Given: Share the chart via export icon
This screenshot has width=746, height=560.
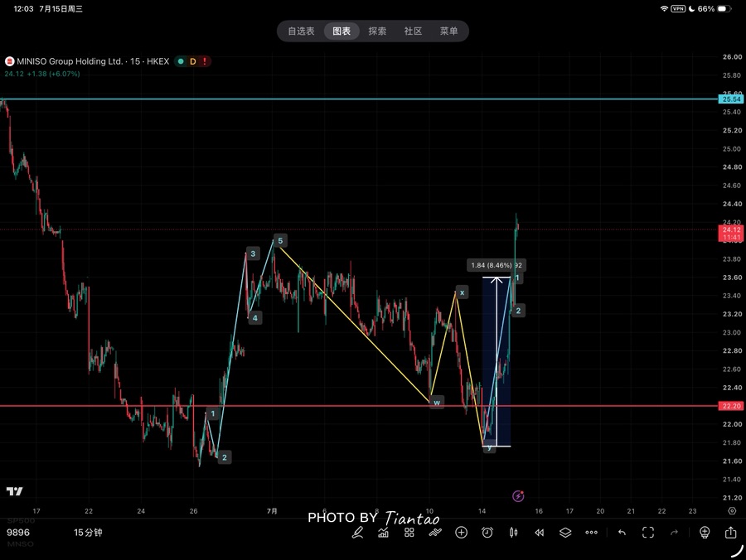Looking at the screenshot, I should (730, 533).
